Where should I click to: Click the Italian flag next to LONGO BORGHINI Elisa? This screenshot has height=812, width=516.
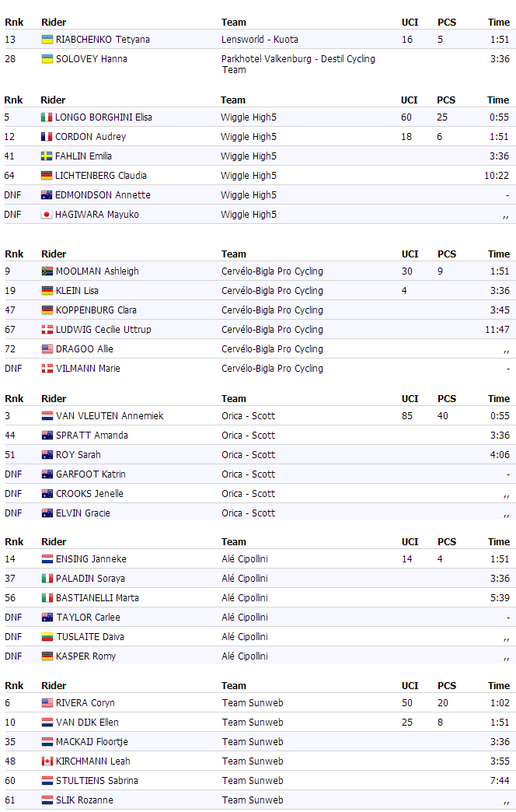tap(47, 117)
